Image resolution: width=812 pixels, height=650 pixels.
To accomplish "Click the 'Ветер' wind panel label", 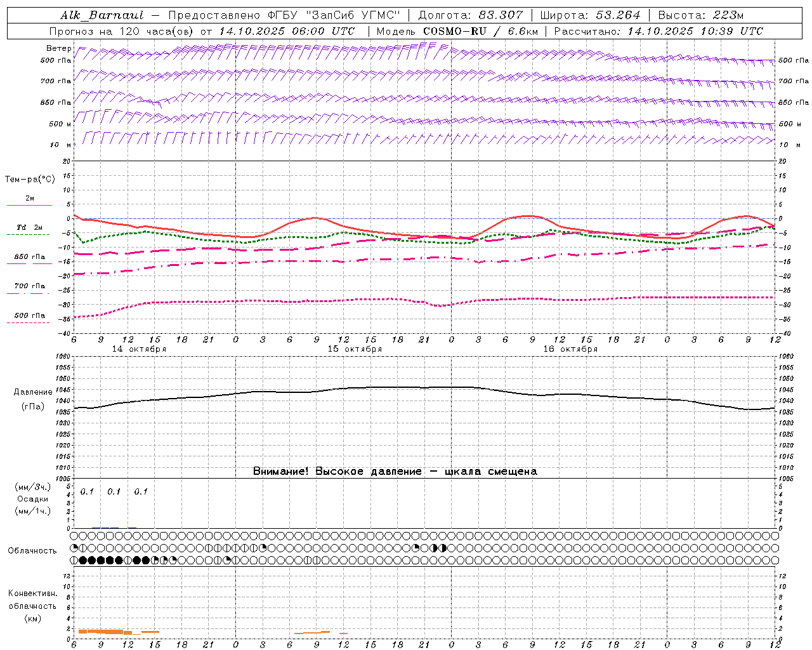I will 59,48.
